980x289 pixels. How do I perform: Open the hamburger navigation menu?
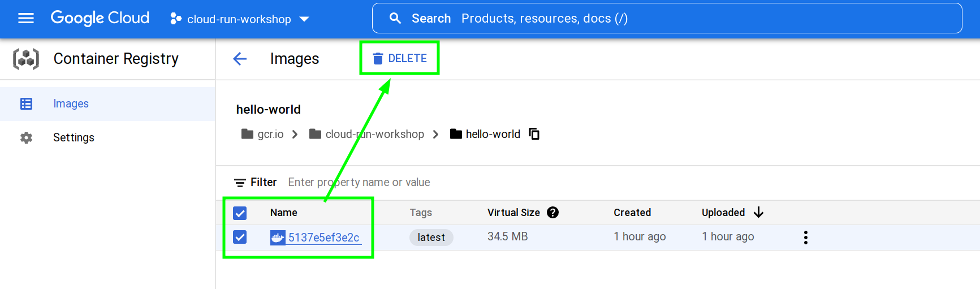pos(26,19)
